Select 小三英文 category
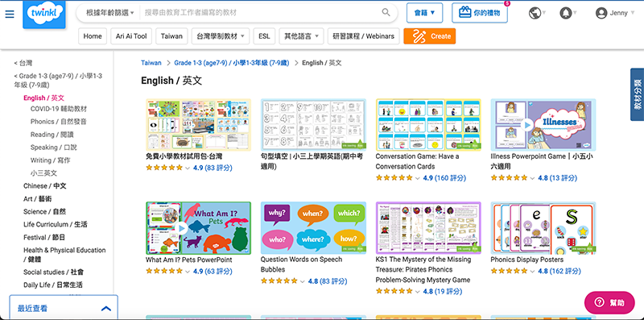The image size is (644, 320). (x=43, y=173)
